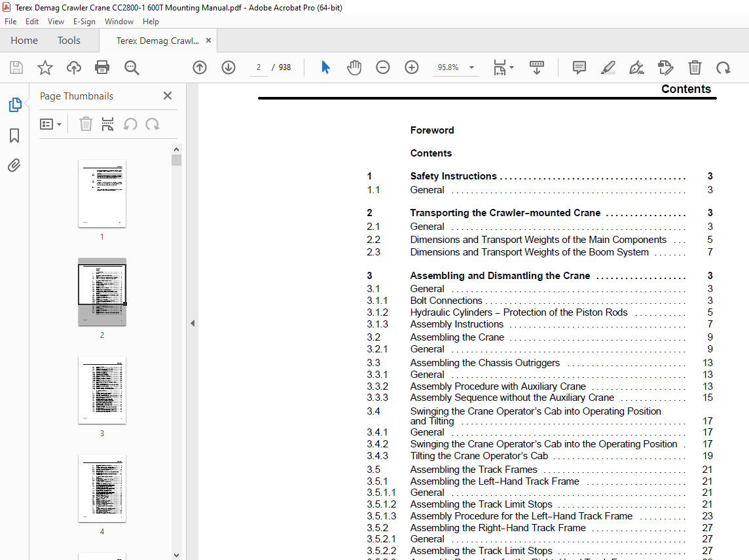Zoom in with plus icon

click(411, 67)
